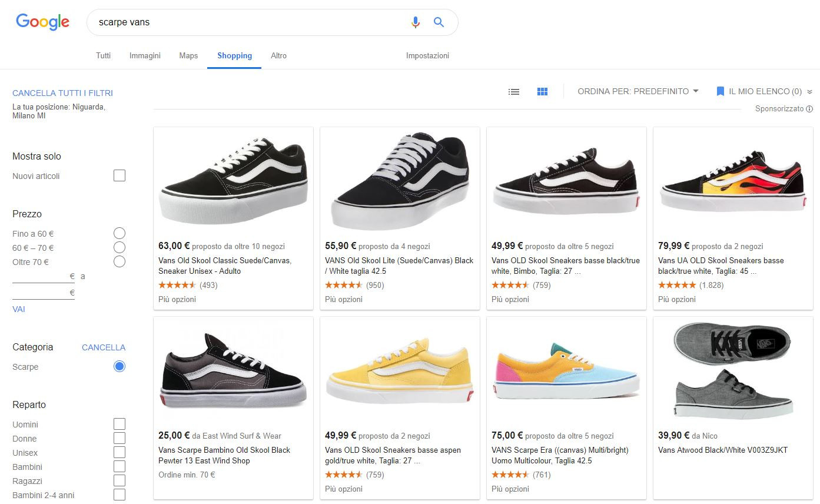Click the blue search magnifier icon
Viewport: 820px width, 504px height.
[439, 22]
